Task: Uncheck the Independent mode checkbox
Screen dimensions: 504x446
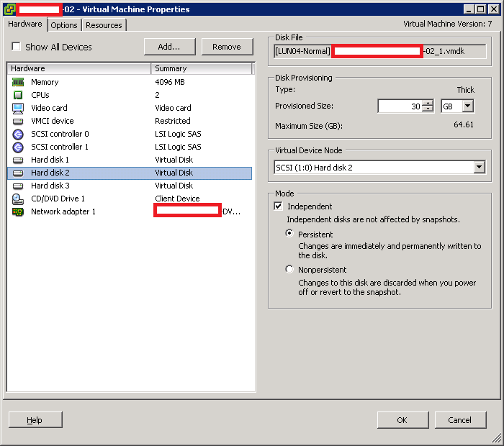Action: [279, 206]
